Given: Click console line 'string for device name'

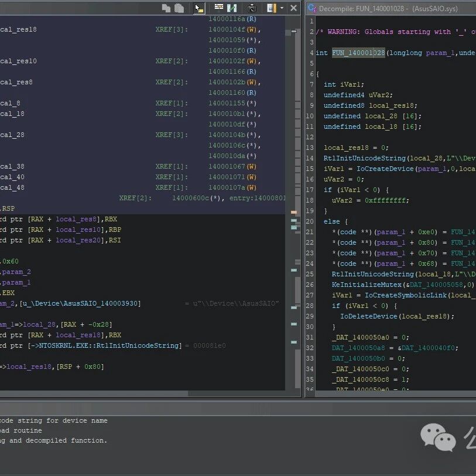Looking at the screenshot, I should pos(63,421).
